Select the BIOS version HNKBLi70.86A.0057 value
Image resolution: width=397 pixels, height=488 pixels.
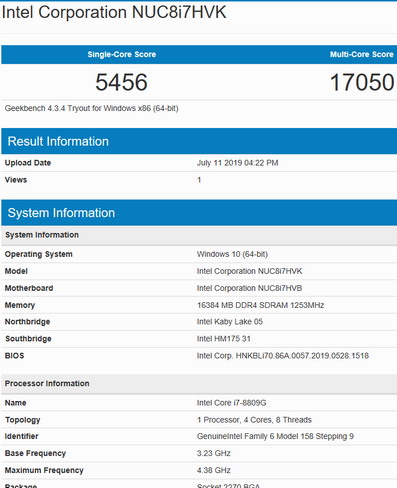pyautogui.click(x=283, y=356)
